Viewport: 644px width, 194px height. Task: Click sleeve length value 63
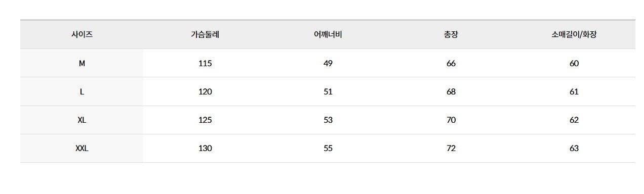click(x=574, y=148)
